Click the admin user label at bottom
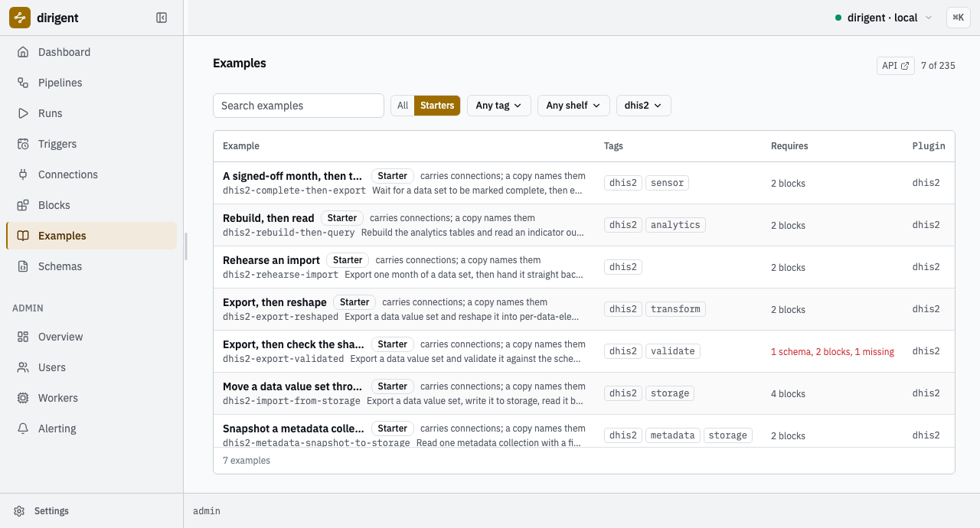980x528 pixels. point(207,510)
